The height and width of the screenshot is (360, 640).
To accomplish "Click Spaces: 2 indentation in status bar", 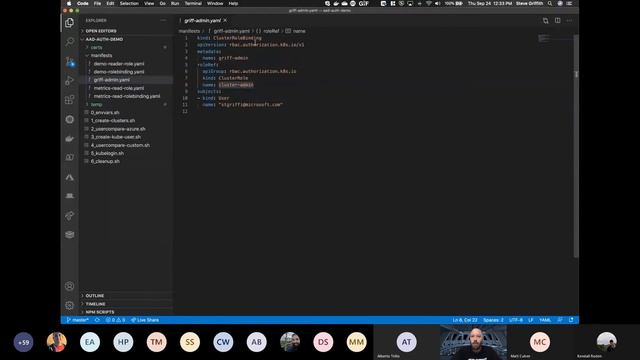I will point(493,320).
